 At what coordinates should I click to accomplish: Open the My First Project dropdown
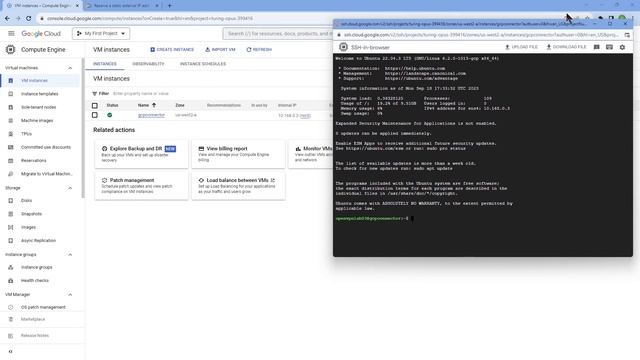coord(101,33)
